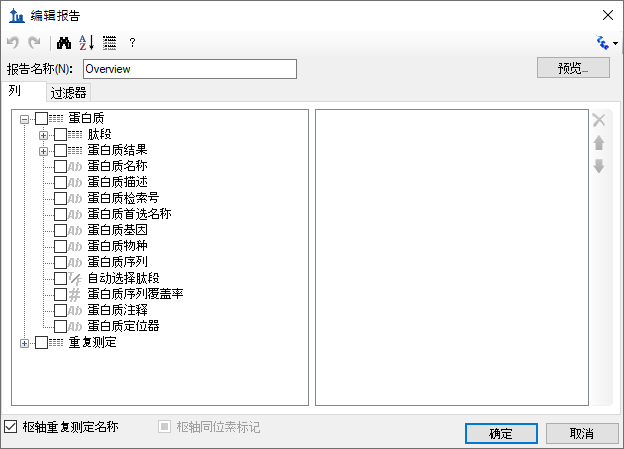Open the top-right tools dropdown arrow
Viewport: 624px width, 449px height.
615,43
